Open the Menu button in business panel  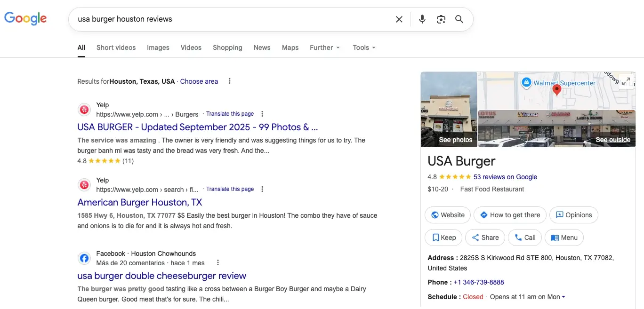click(564, 238)
